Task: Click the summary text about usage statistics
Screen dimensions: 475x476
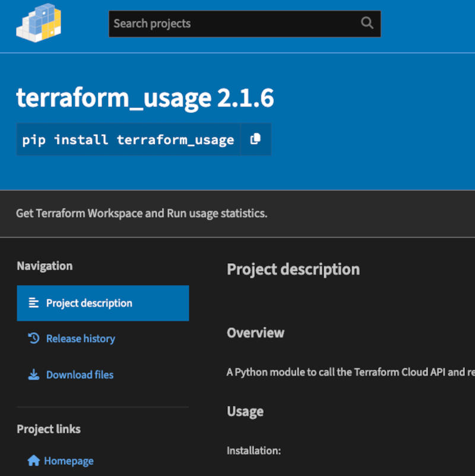Action: 142,213
